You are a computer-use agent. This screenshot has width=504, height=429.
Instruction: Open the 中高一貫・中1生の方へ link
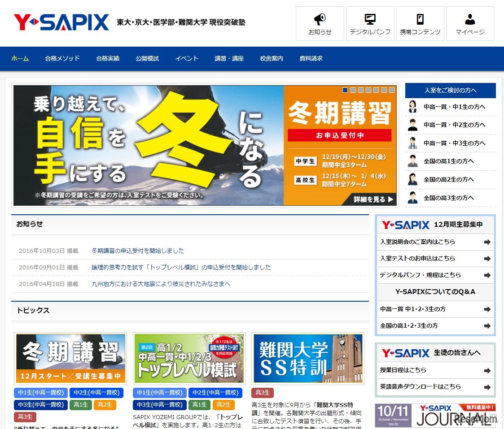(x=455, y=107)
